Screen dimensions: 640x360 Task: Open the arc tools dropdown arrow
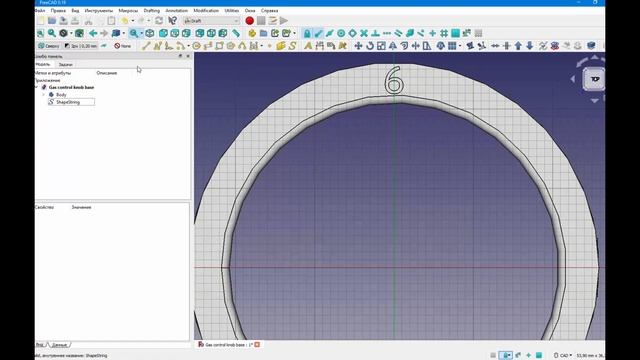pos(188,46)
